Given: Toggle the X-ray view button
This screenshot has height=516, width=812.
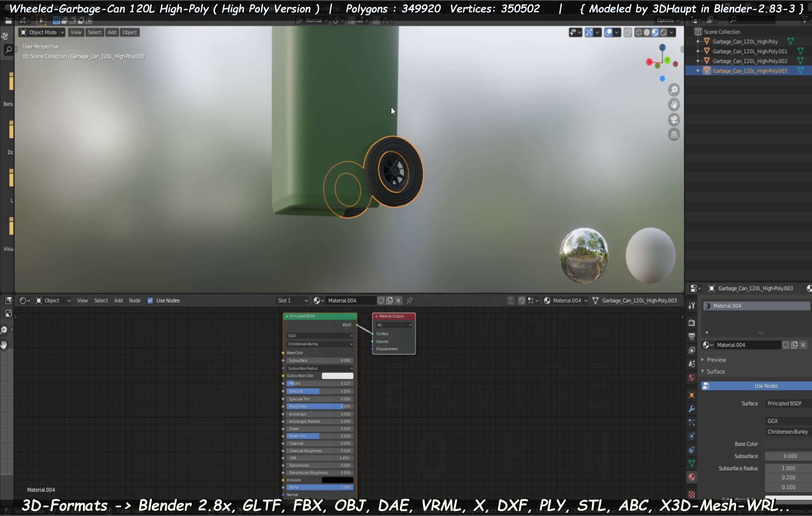Looking at the screenshot, I should click(x=627, y=32).
